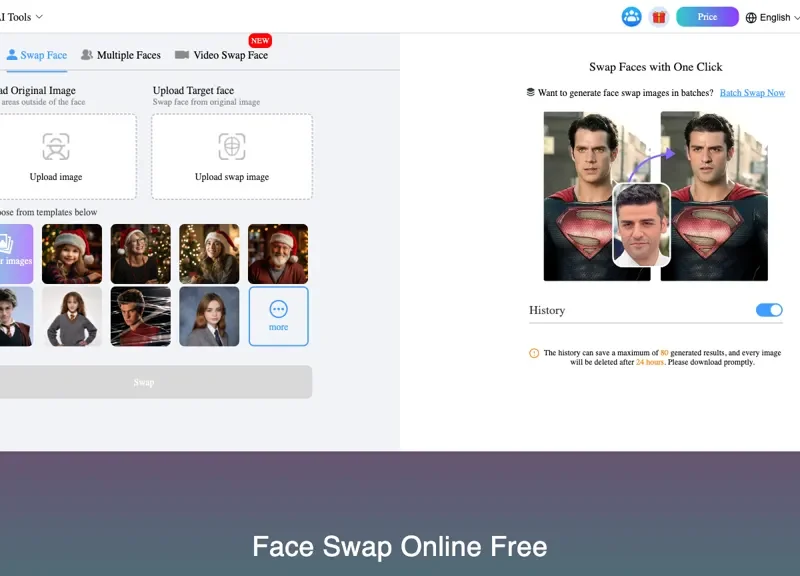Click the globe language icon
The height and width of the screenshot is (576, 800).
[751, 17]
